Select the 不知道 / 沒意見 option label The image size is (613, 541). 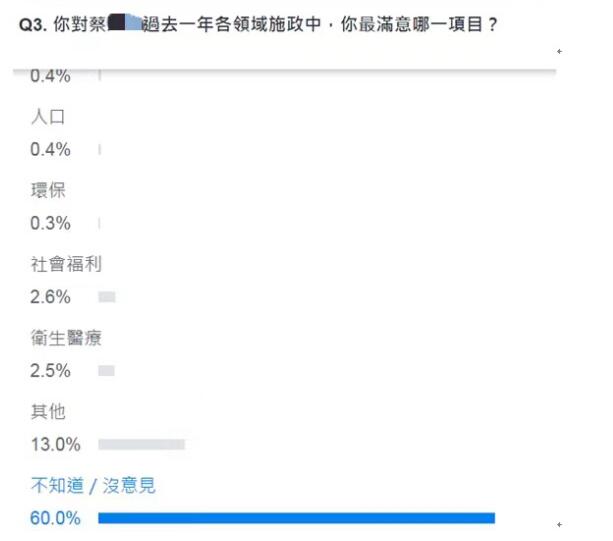94,486
